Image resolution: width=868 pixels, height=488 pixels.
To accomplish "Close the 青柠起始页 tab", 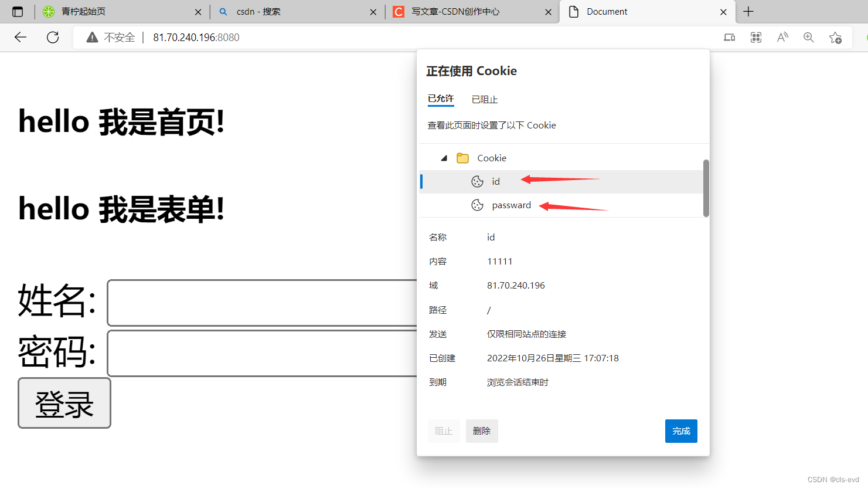I will tap(198, 12).
